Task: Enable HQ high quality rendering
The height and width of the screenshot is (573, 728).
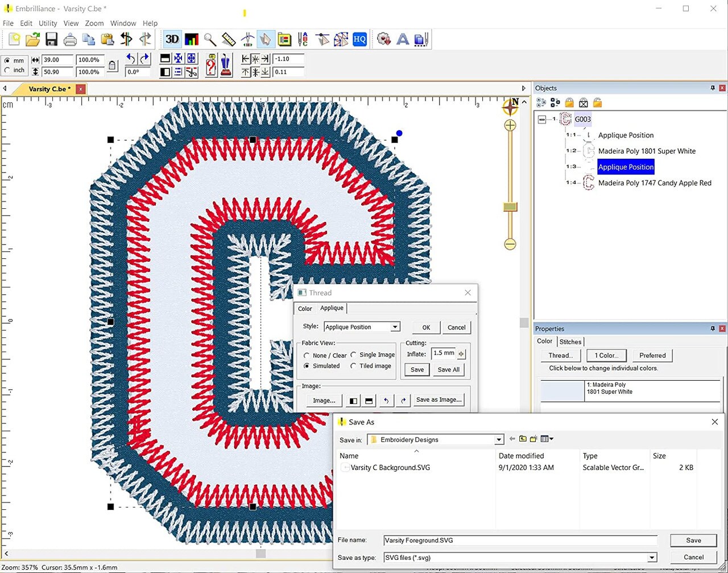Action: coord(359,39)
